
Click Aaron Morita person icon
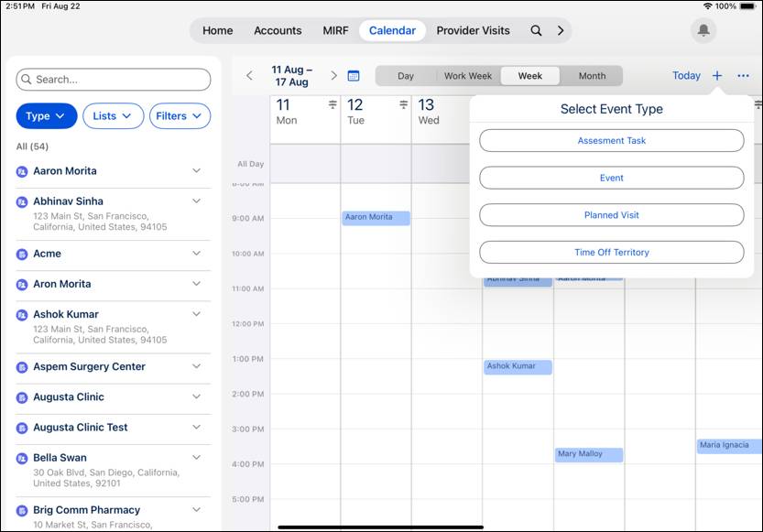pos(22,171)
